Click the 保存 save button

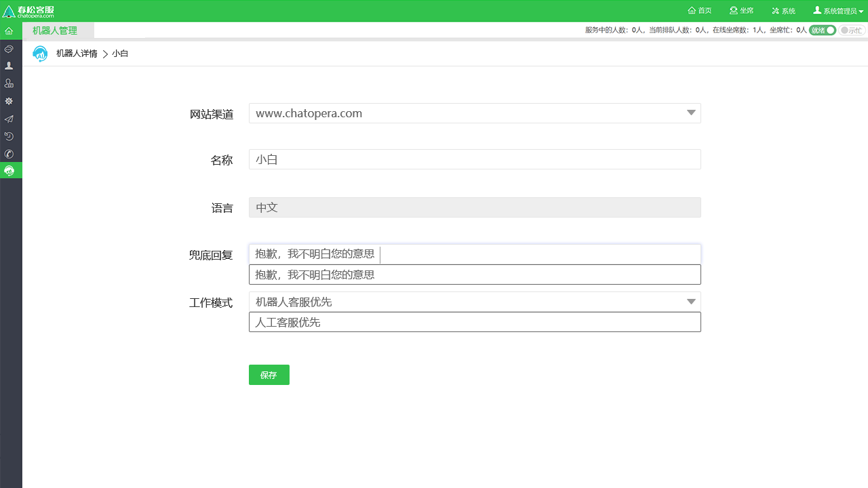click(269, 374)
